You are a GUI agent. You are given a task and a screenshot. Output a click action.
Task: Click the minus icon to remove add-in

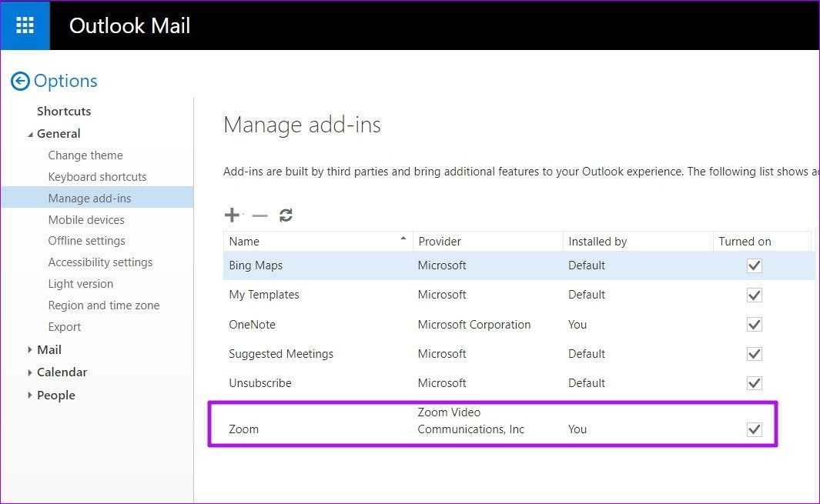(x=259, y=216)
